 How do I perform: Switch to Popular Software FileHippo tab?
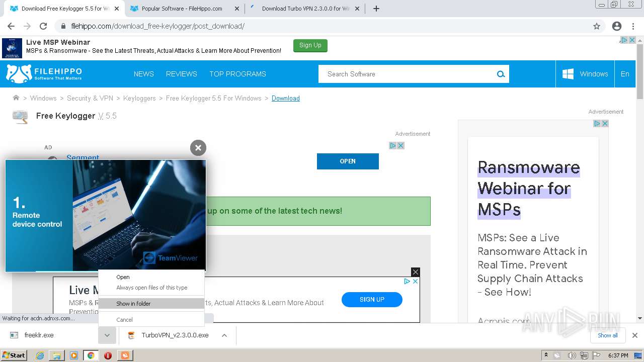[182, 9]
